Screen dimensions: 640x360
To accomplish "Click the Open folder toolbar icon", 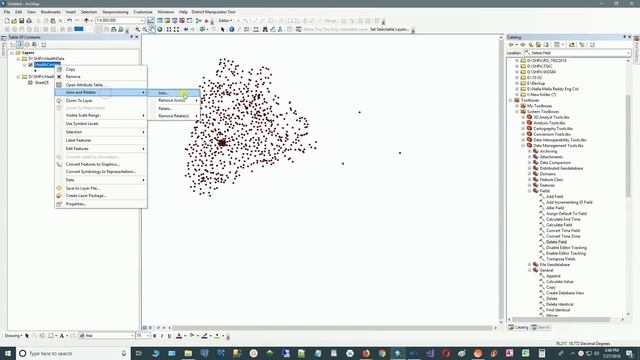I will pyautogui.click(x=14, y=20).
